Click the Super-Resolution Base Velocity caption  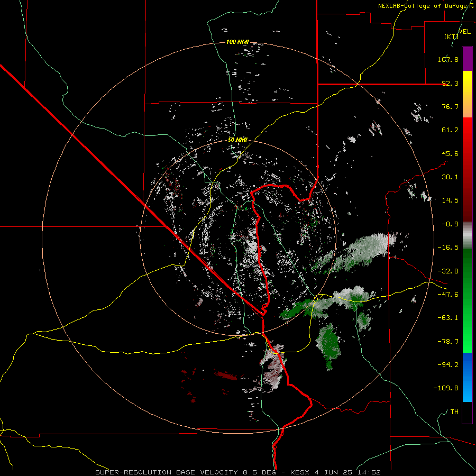(237, 472)
